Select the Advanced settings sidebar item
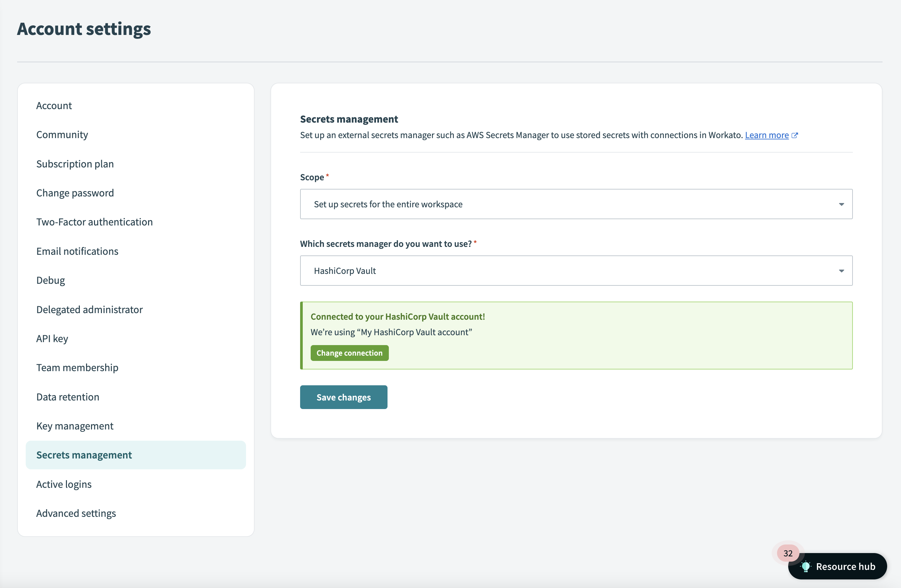Image resolution: width=901 pixels, height=588 pixels. (76, 513)
